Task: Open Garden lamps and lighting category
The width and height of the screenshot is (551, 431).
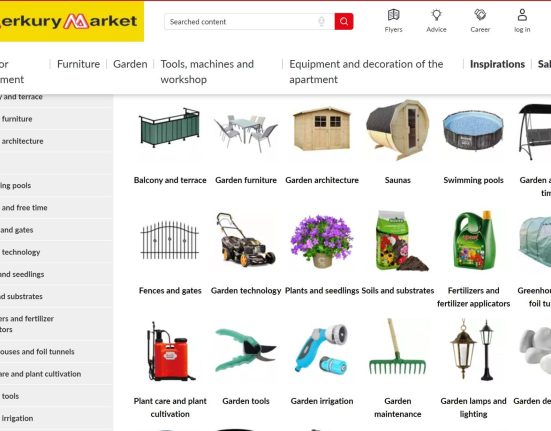Action: pyautogui.click(x=473, y=407)
